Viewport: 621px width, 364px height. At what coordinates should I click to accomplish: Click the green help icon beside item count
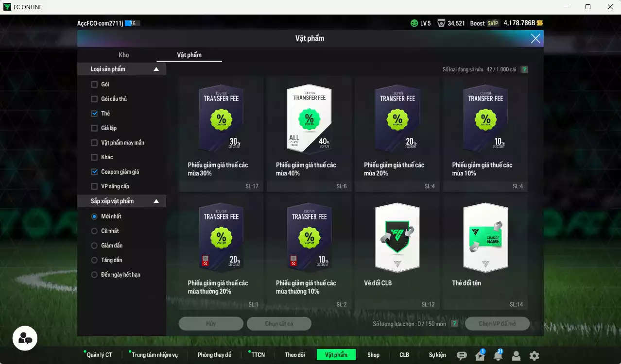click(x=524, y=69)
